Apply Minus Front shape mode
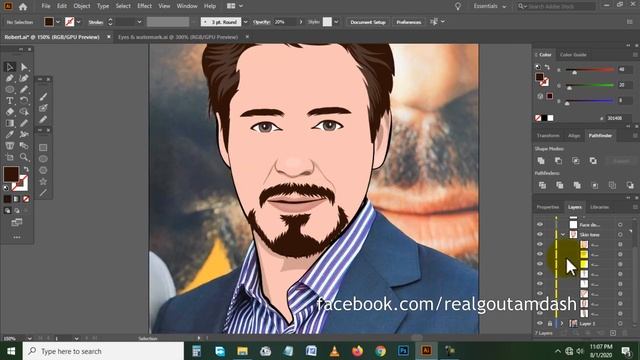 (558, 161)
